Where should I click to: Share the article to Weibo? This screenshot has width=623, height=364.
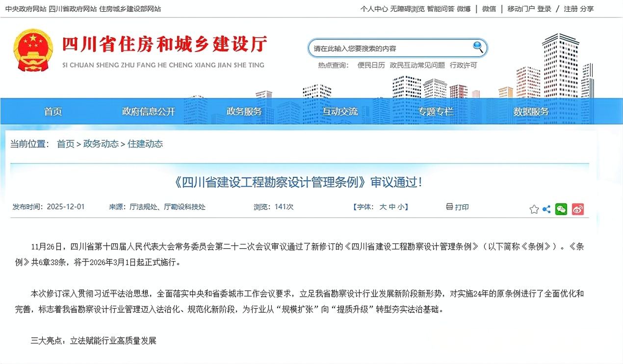[578, 209]
